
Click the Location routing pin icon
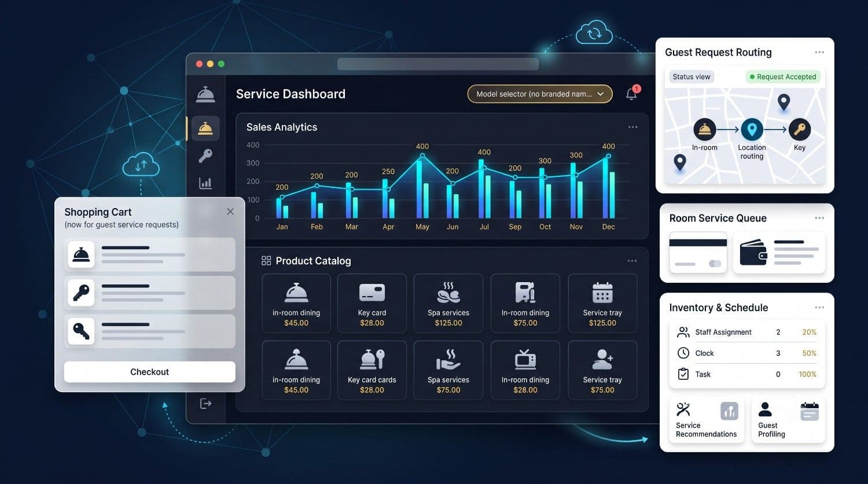(x=752, y=130)
